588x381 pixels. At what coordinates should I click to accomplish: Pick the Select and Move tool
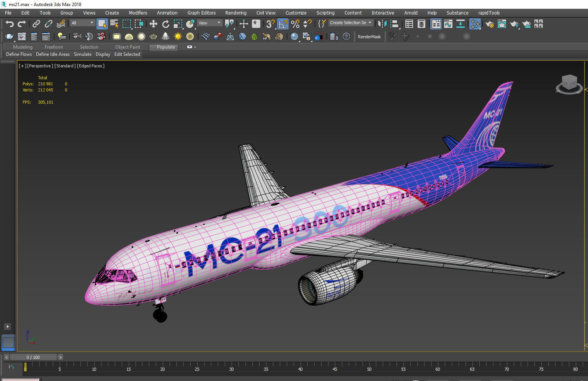(153, 24)
